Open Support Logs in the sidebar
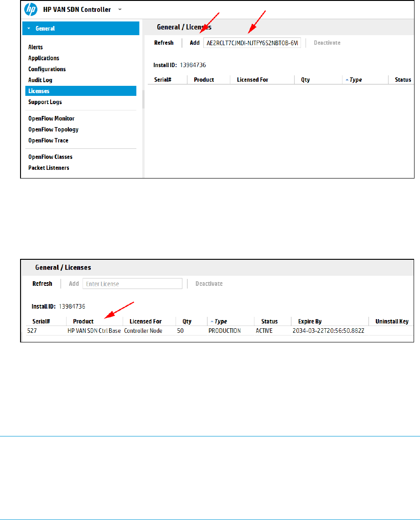Viewport: 420px width, 520px height. point(45,102)
